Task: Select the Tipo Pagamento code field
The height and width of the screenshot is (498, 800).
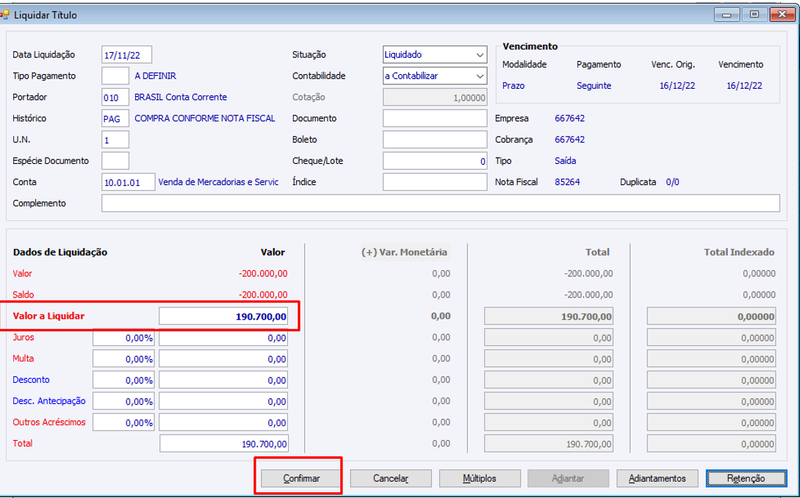Action: point(115,76)
